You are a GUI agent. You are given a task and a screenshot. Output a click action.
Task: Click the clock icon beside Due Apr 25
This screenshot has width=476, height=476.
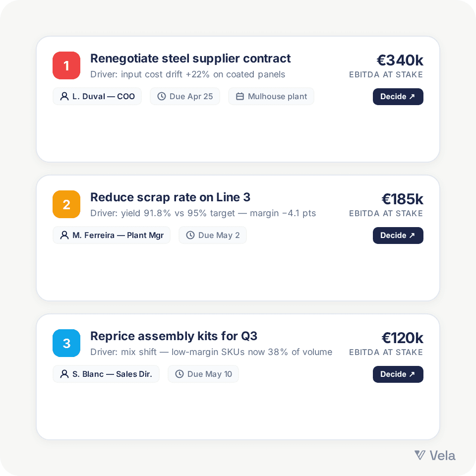(x=162, y=96)
